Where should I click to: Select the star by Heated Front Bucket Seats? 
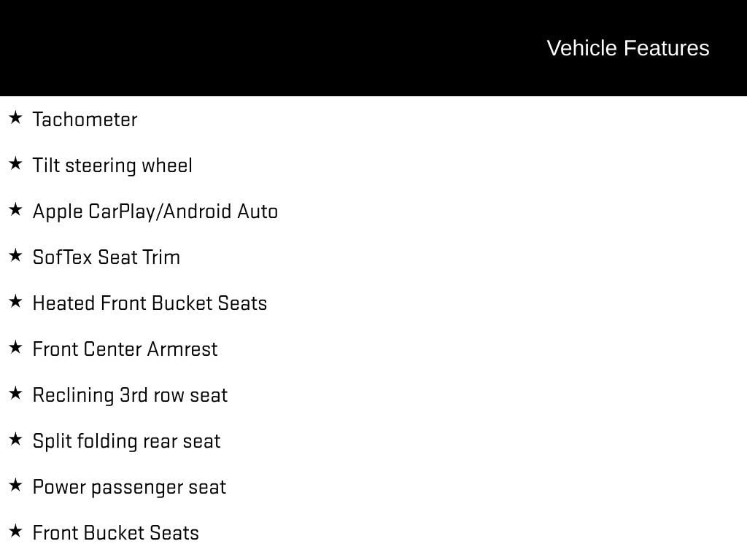pyautogui.click(x=15, y=301)
